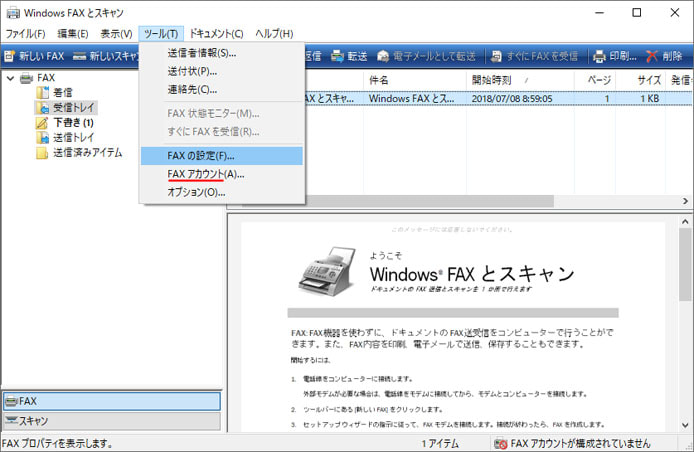Maximize the Windows FAX and Scan window
Screen dimensions: 694x452
point(636,12)
